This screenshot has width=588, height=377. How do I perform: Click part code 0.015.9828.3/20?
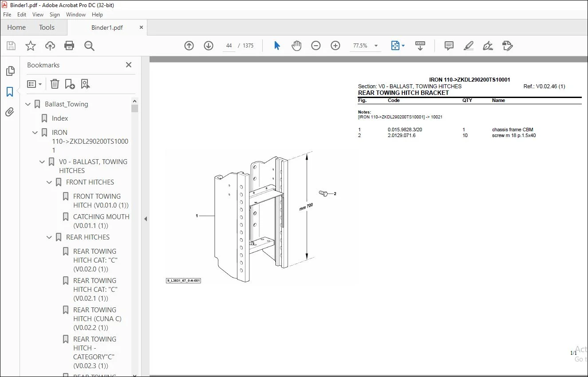pos(405,130)
